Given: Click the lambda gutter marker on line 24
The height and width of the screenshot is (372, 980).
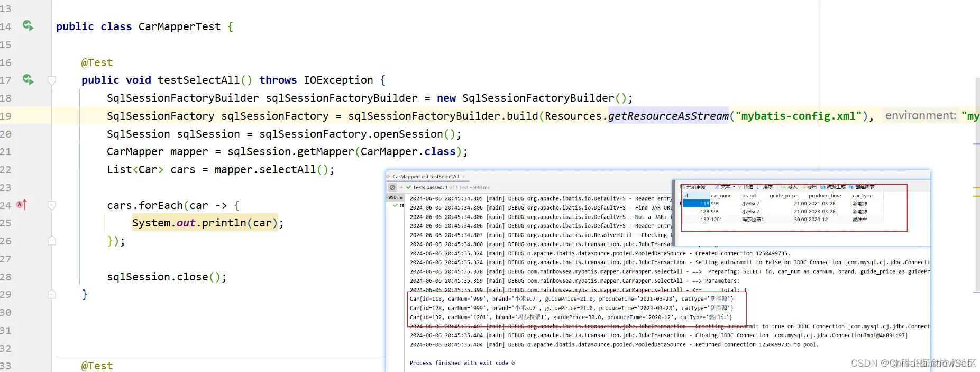Looking at the screenshot, I should point(22,204).
